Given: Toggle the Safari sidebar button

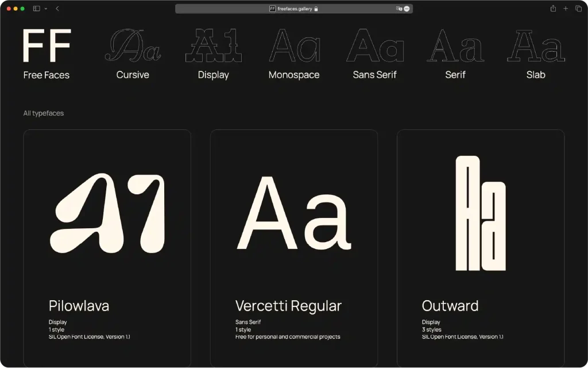Looking at the screenshot, I should 36,9.
